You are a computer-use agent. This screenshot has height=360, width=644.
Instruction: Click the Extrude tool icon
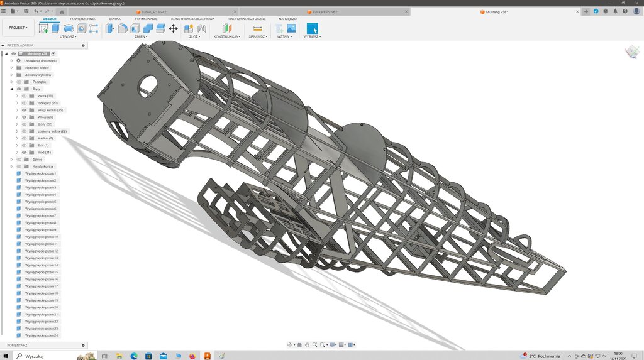pyautogui.click(x=56, y=28)
